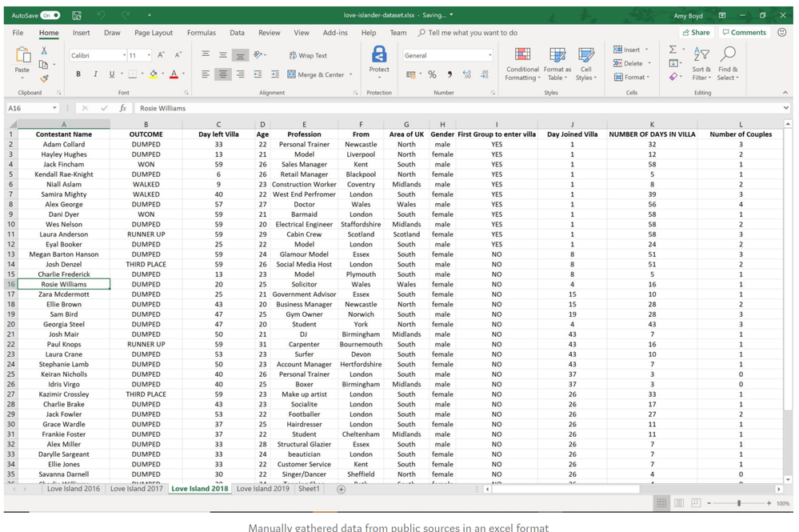Click the Paste clipboard icon

coord(22,55)
